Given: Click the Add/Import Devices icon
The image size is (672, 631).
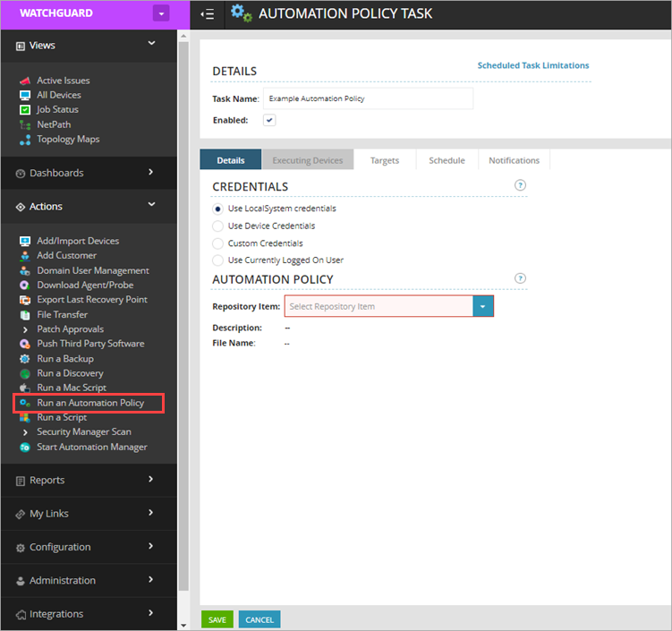Looking at the screenshot, I should pos(25,241).
